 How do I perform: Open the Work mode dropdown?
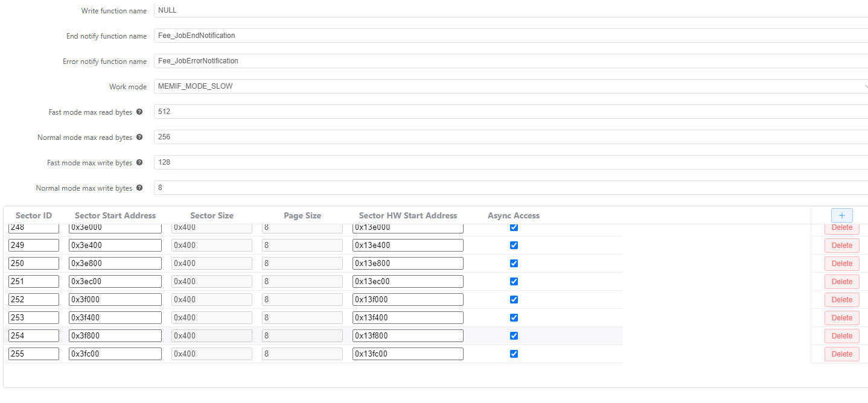pyautogui.click(x=510, y=86)
